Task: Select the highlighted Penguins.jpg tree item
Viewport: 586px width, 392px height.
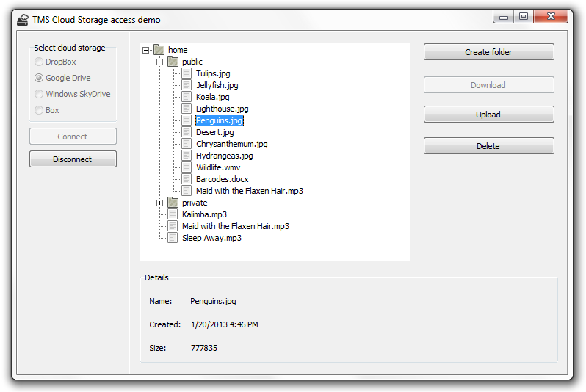Action: tap(220, 120)
